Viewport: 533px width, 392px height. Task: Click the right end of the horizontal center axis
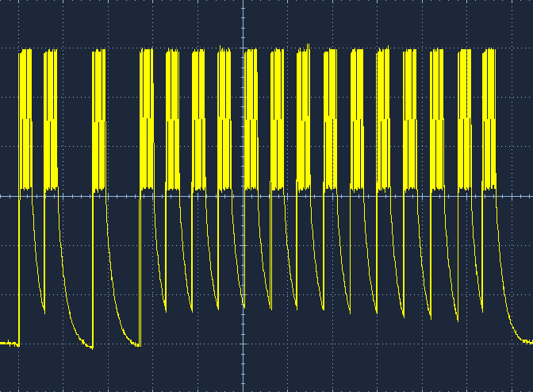529,196
